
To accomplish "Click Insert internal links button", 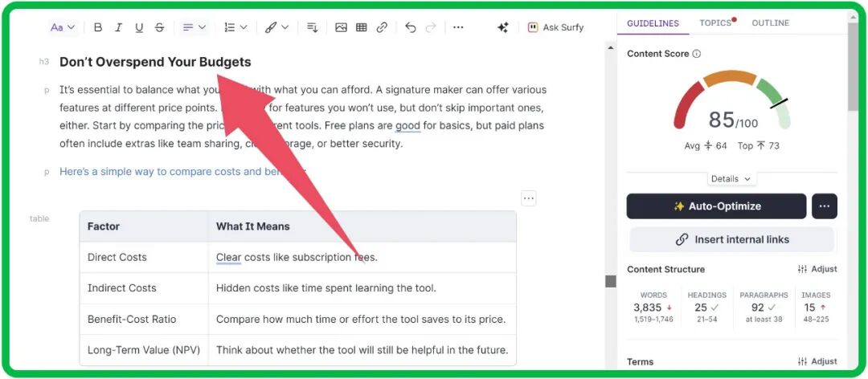I will coord(731,239).
